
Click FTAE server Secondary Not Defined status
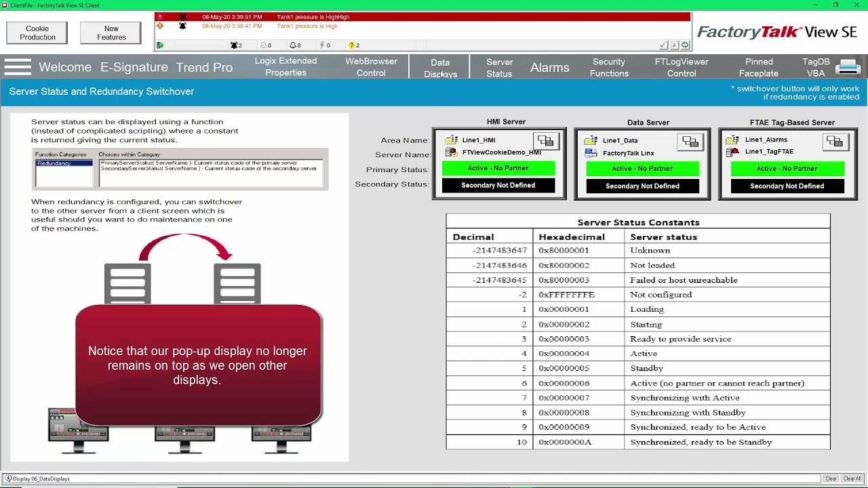click(x=787, y=186)
